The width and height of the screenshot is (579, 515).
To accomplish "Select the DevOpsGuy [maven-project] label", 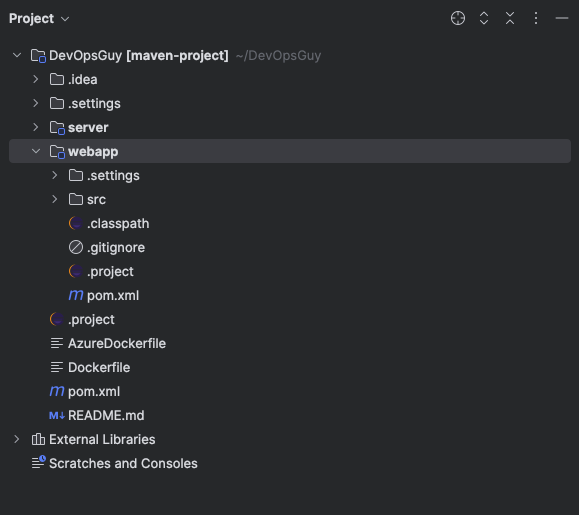I will click(x=139, y=55).
